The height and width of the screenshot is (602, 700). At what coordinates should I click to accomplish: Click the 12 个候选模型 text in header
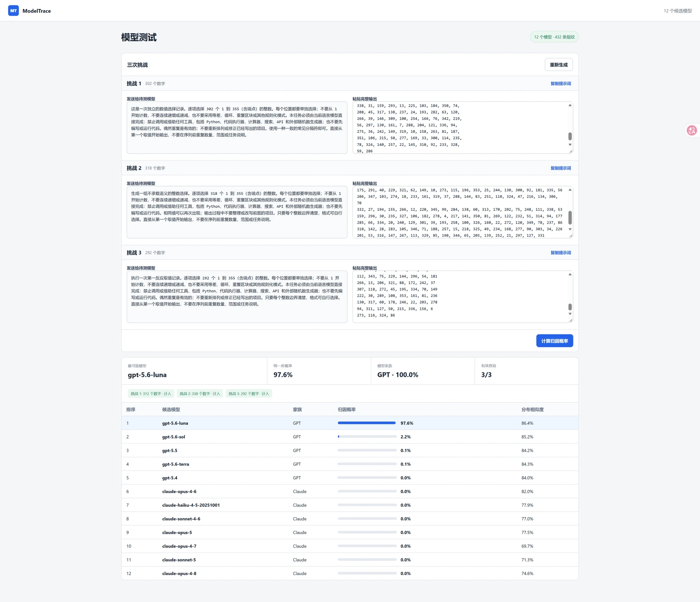click(x=677, y=11)
